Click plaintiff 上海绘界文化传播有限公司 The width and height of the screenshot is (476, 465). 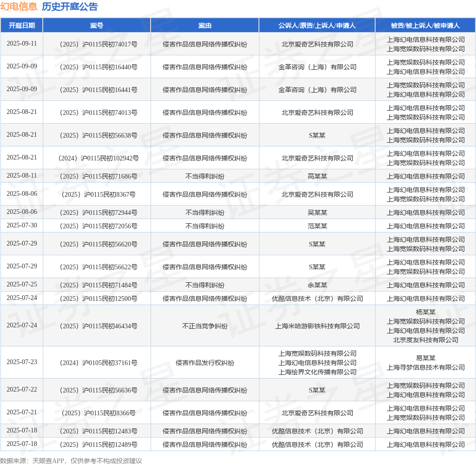pos(317,372)
